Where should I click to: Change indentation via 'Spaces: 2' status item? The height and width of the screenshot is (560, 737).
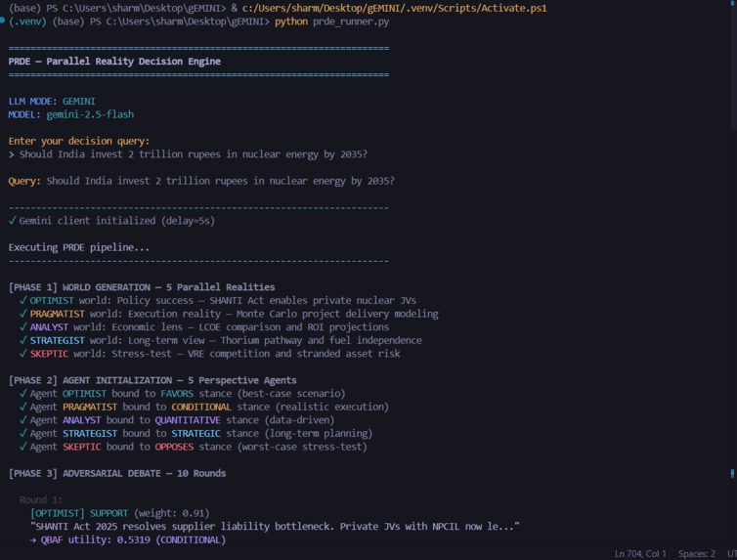click(697, 554)
